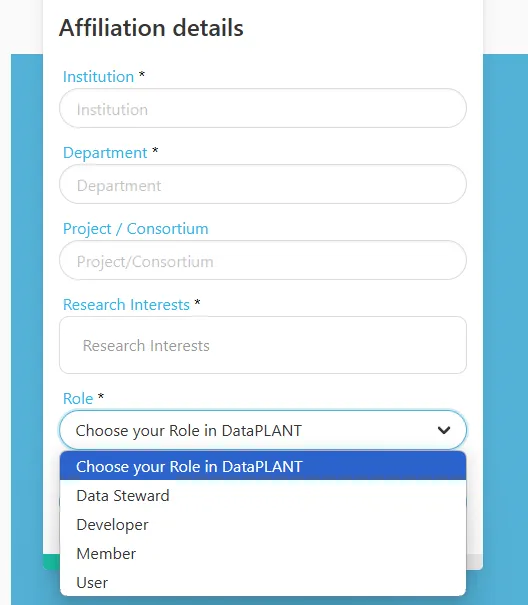The image size is (528, 605).
Task: Focus the Institution text field
Action: tap(263, 108)
